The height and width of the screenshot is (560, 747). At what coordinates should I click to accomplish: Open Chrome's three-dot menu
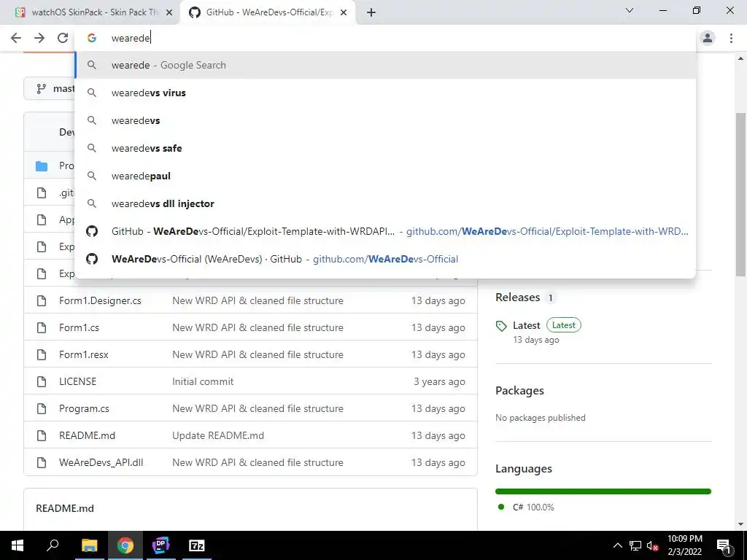tap(731, 38)
